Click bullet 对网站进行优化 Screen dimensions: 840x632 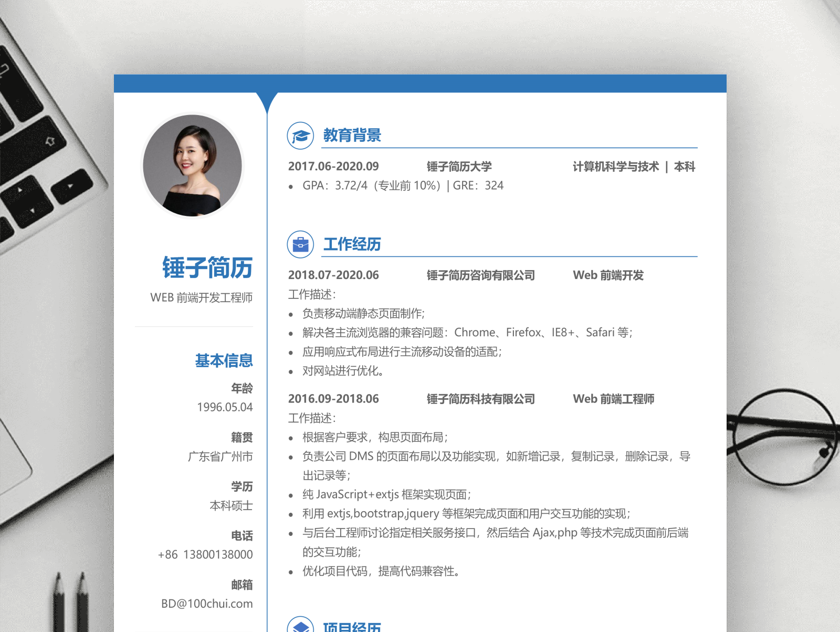[343, 371]
